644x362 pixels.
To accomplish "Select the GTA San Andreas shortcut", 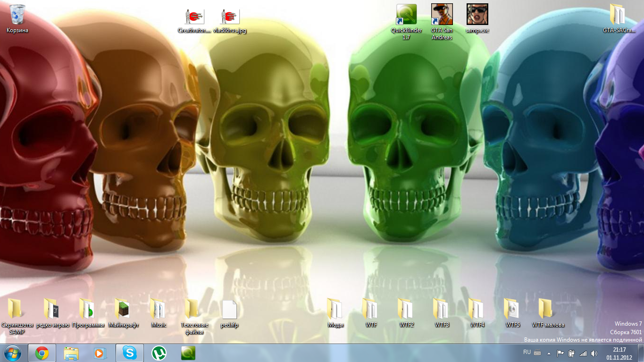I will point(442,22).
